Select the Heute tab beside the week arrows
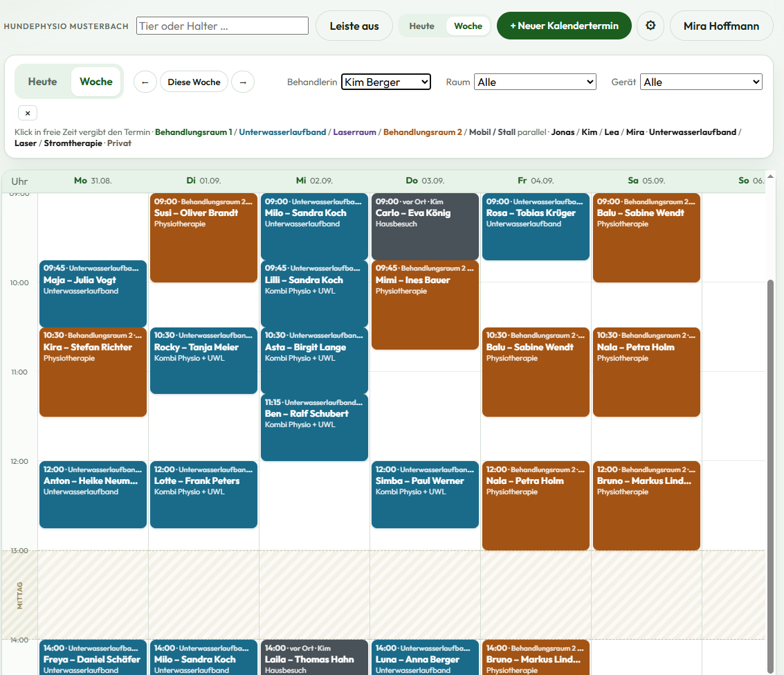The width and height of the screenshot is (784, 675). [42, 82]
